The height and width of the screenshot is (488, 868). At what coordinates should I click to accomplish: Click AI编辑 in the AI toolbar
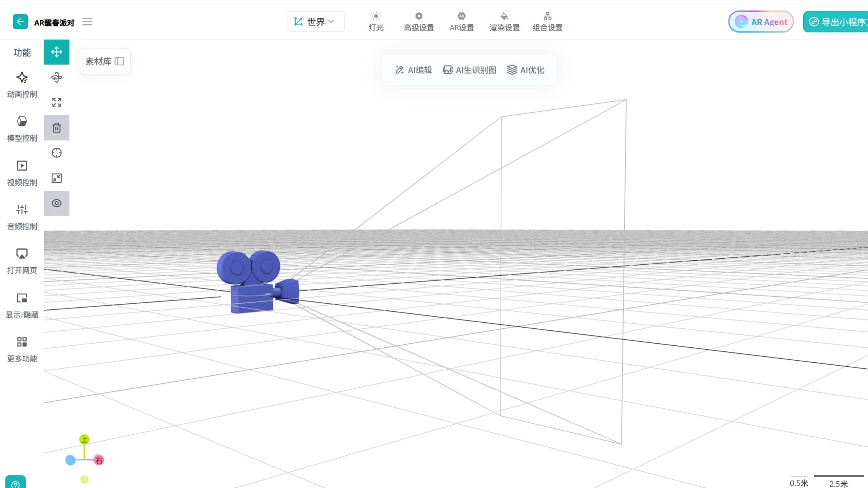click(413, 70)
